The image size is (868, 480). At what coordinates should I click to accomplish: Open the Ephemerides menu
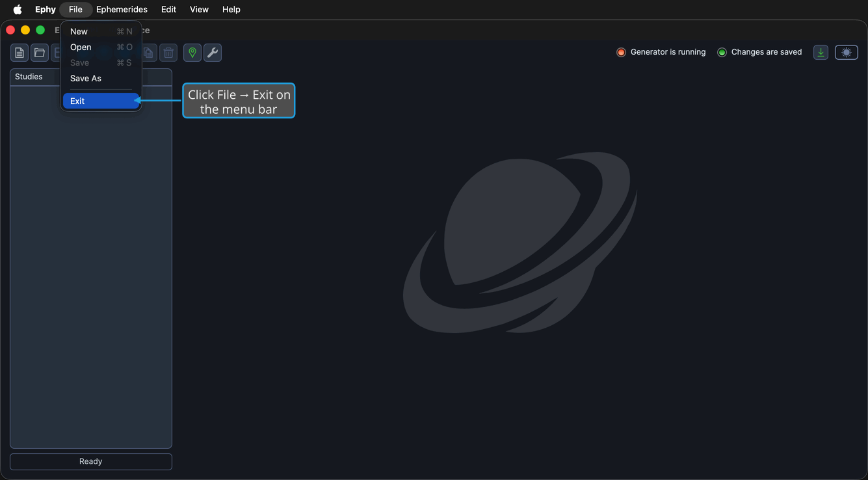[x=122, y=9]
